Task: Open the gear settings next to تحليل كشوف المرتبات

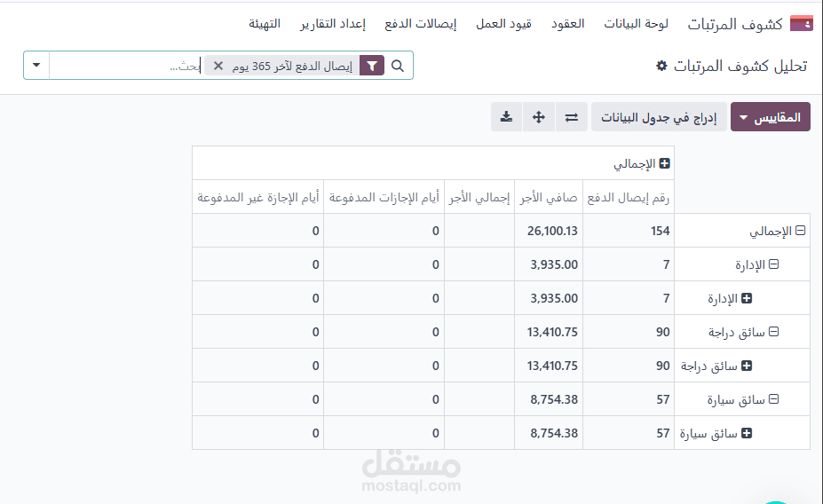Action: coord(662,66)
